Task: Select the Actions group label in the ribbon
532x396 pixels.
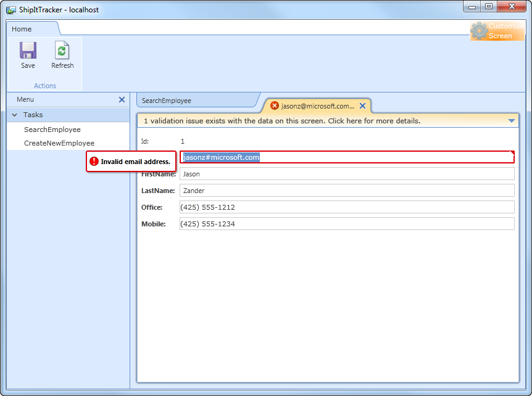Action: (x=44, y=85)
